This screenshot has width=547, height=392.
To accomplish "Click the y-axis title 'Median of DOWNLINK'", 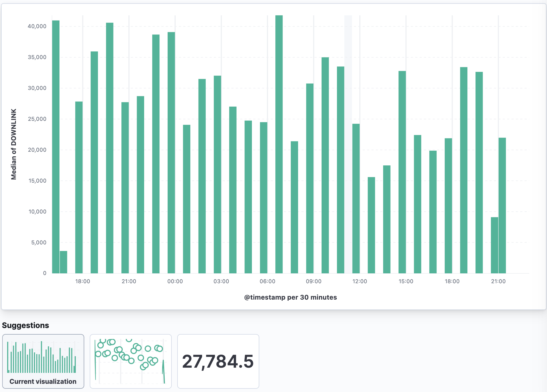I will (x=14, y=144).
